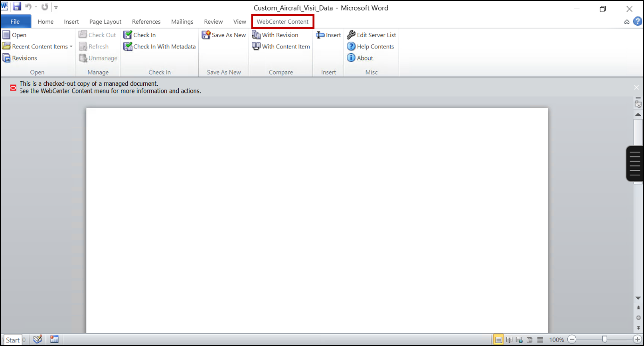Toggle Full Screen Reading view
644x346 pixels.
click(509, 340)
